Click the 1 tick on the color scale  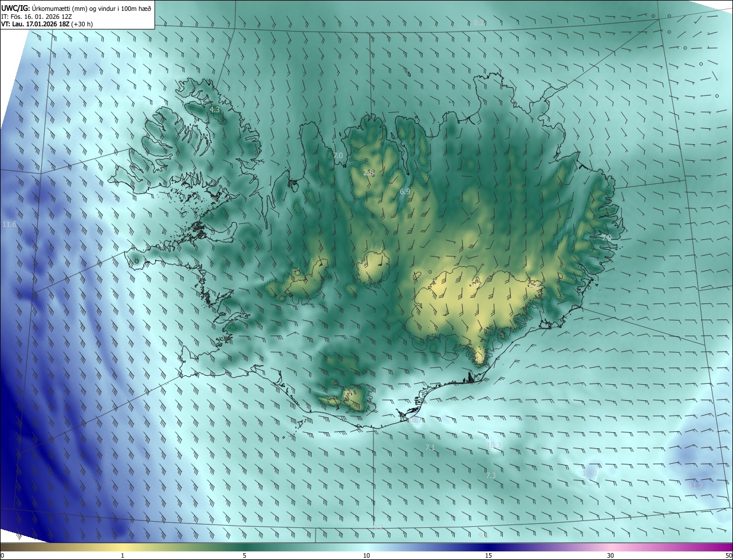123,555
